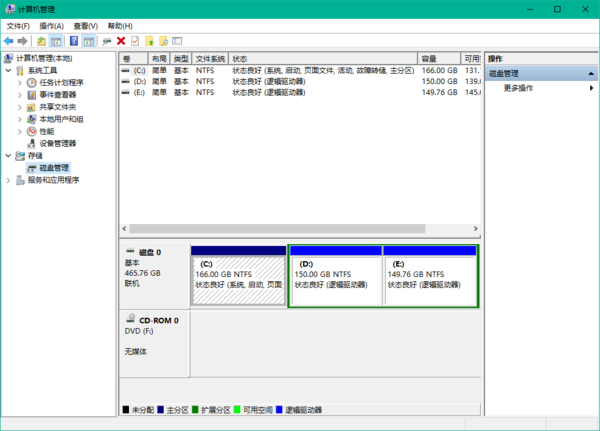Select 设备管理器 in the tree
600x431 pixels.
click(x=64, y=143)
